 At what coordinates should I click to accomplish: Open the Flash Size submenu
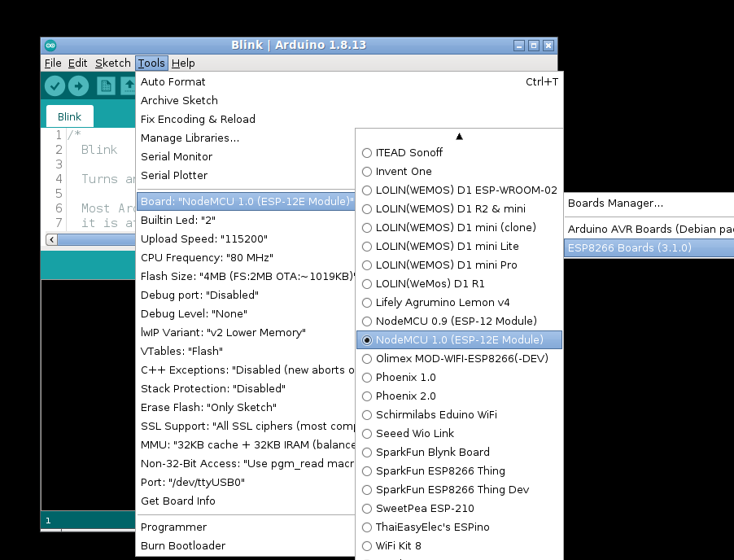click(247, 276)
